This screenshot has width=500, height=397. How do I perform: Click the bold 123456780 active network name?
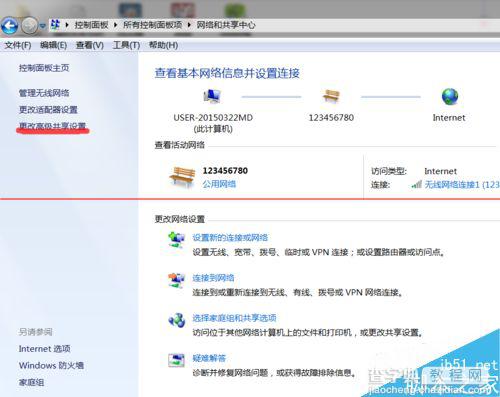225,171
